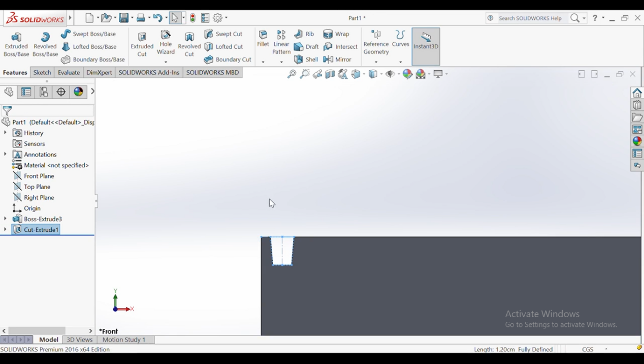Image resolution: width=644 pixels, height=364 pixels.
Task: Expand the Annotations tree node
Action: click(5, 154)
